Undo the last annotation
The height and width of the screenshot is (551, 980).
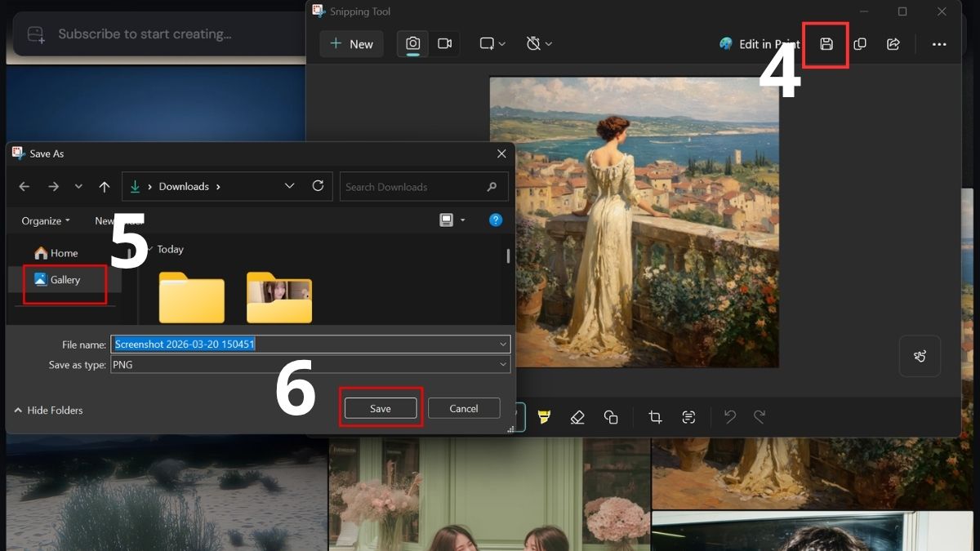coord(729,417)
